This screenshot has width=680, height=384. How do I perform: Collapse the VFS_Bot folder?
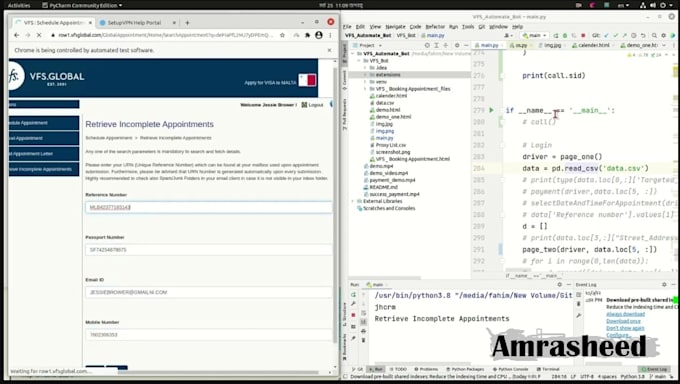pos(359,61)
